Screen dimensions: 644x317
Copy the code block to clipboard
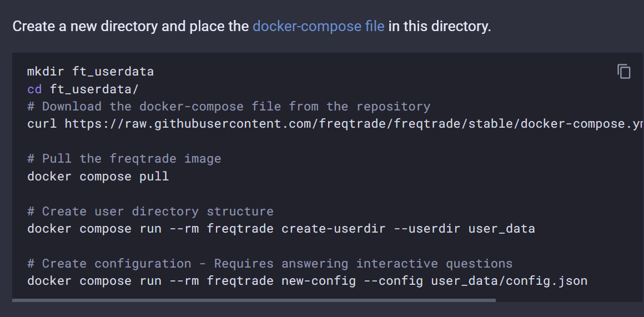pos(624,72)
